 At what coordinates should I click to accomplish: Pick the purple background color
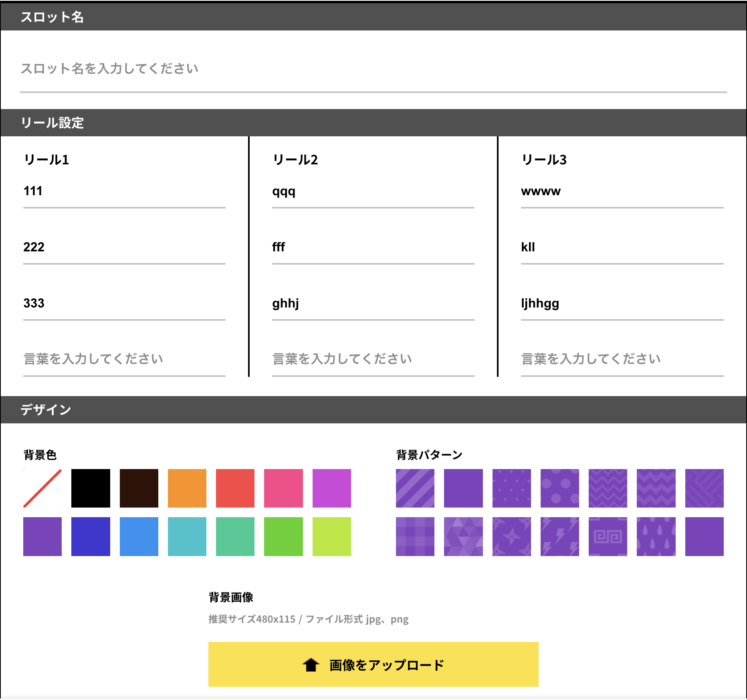(42, 536)
